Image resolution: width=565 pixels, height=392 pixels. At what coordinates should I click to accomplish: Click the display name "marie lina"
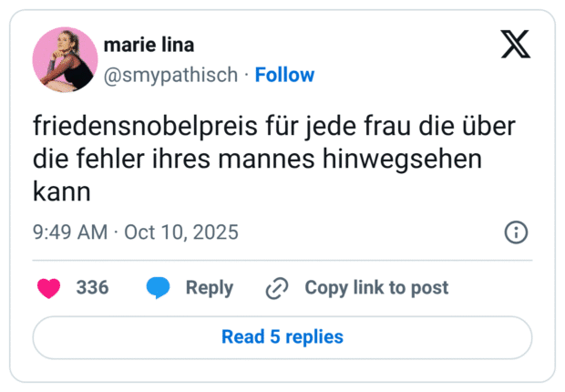[149, 46]
